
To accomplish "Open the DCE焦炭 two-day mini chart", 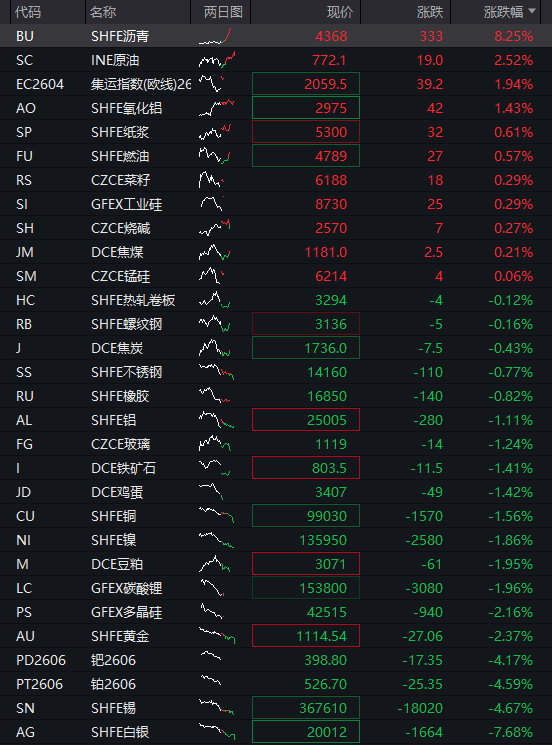I will (215, 348).
